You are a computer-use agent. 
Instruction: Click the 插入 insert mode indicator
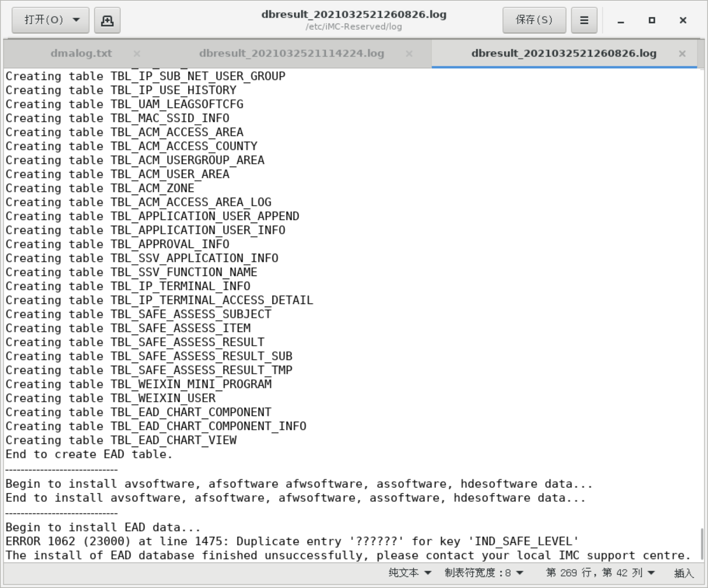click(684, 573)
